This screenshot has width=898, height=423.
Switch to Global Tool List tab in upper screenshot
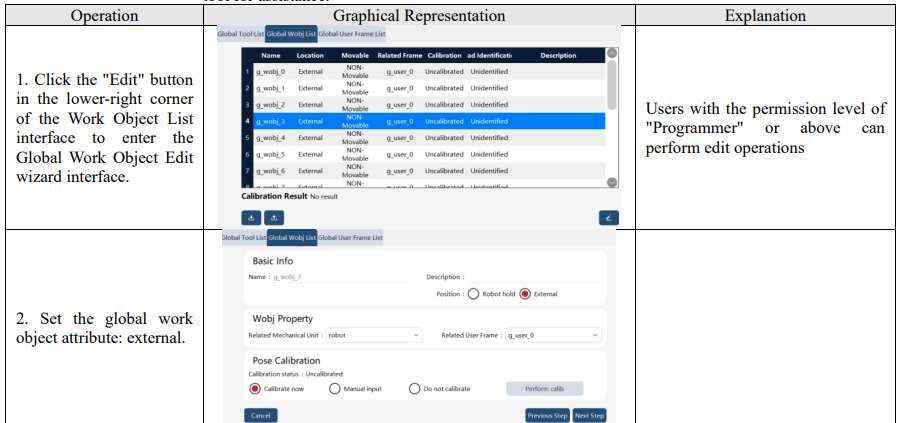point(241,34)
